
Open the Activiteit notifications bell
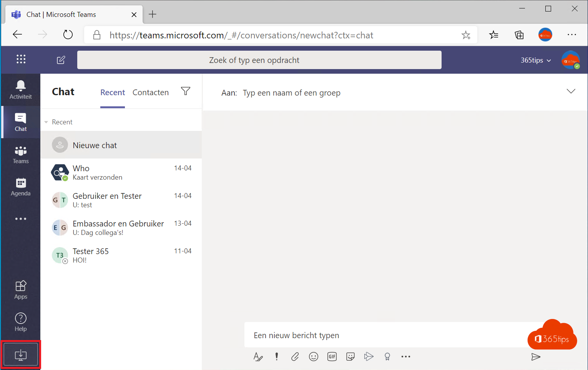(x=21, y=89)
